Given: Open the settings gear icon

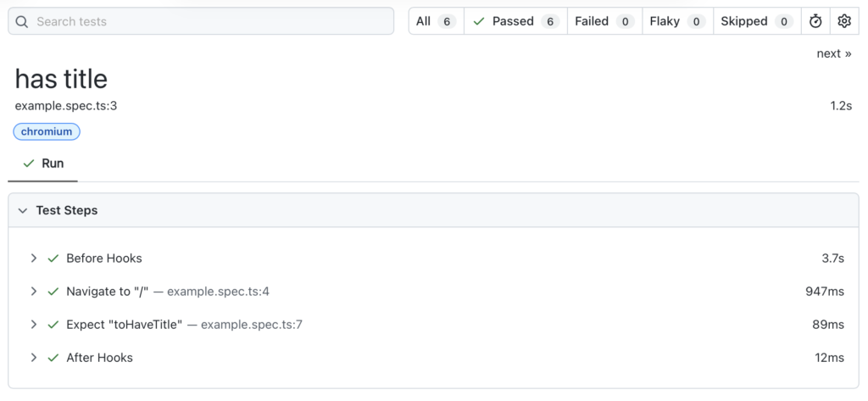Looking at the screenshot, I should tap(844, 21).
